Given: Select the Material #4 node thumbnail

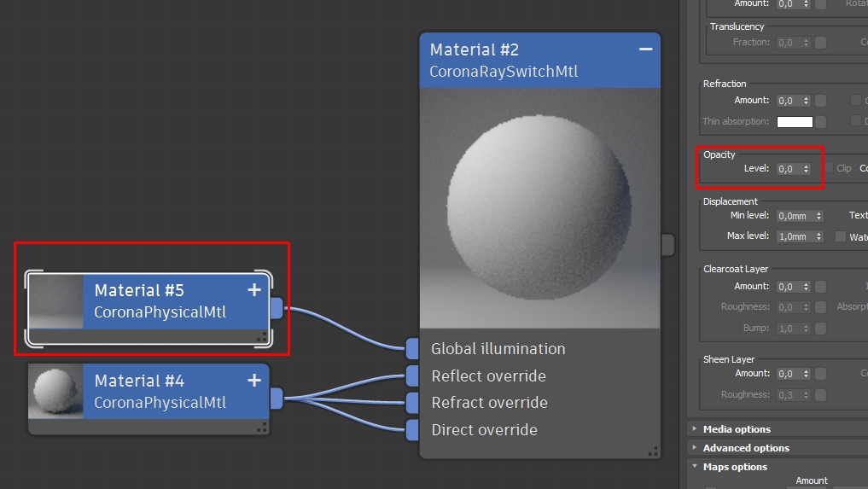Looking at the screenshot, I should 56,391.
